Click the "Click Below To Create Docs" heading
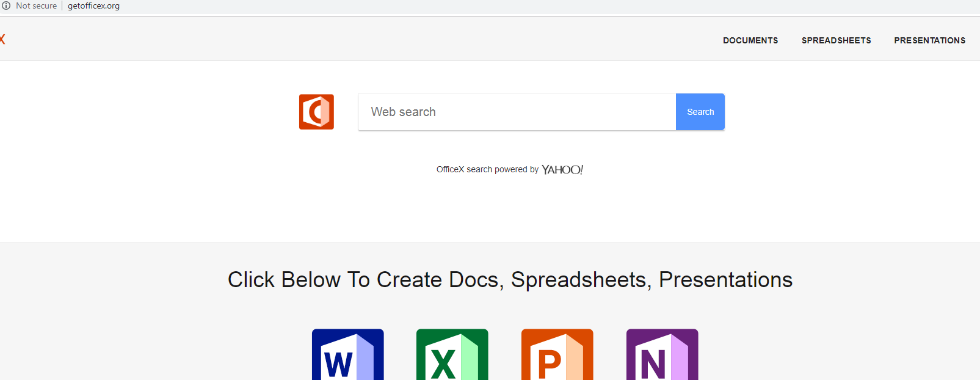 tap(510, 280)
